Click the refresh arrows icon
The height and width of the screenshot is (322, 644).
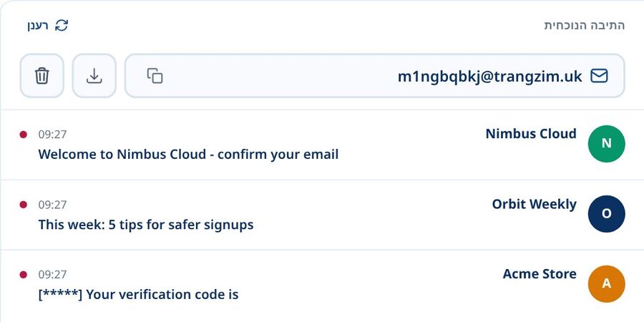pyautogui.click(x=62, y=26)
